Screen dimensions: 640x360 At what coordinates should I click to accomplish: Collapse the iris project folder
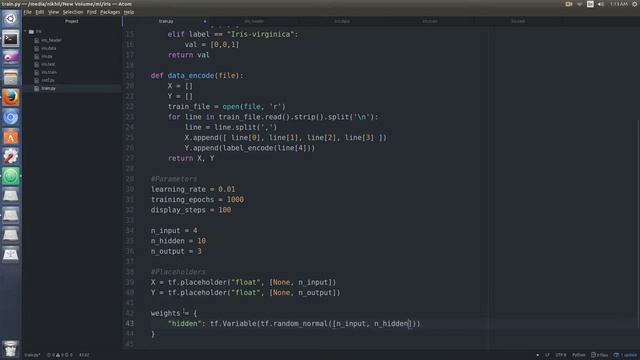point(26,31)
